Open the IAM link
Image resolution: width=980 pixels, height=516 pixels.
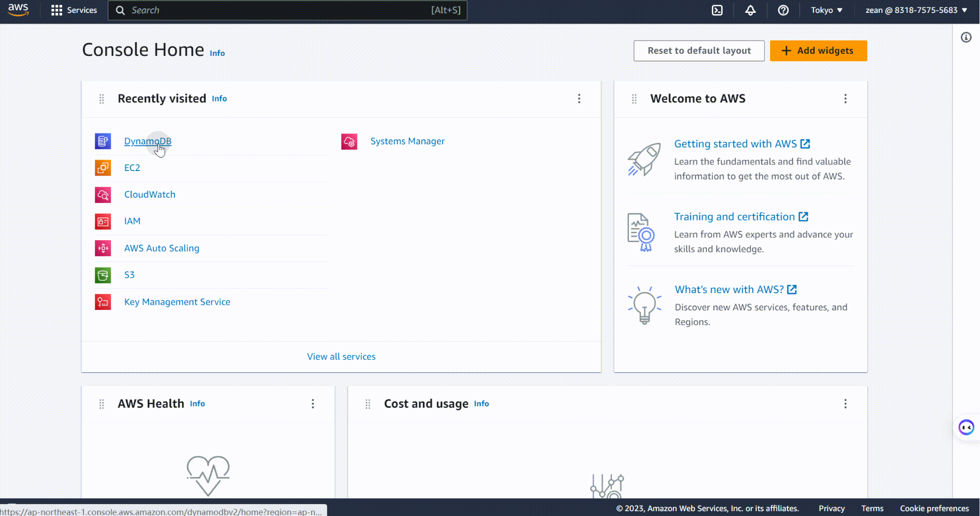click(x=132, y=221)
